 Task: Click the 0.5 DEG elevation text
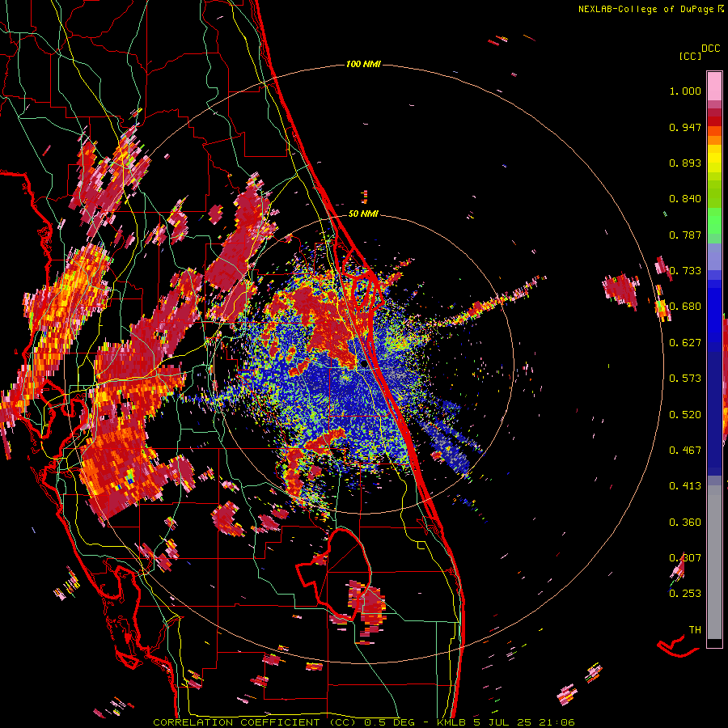[390, 722]
